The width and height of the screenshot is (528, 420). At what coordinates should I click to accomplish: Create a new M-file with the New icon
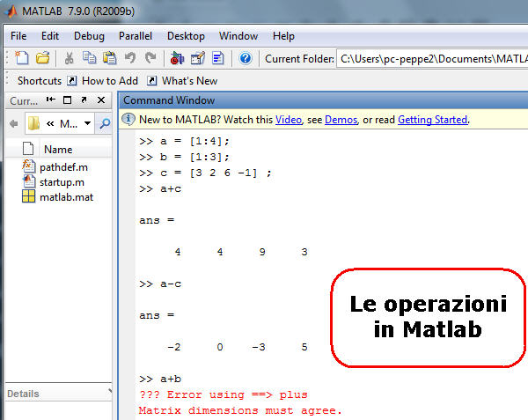click(x=22, y=58)
